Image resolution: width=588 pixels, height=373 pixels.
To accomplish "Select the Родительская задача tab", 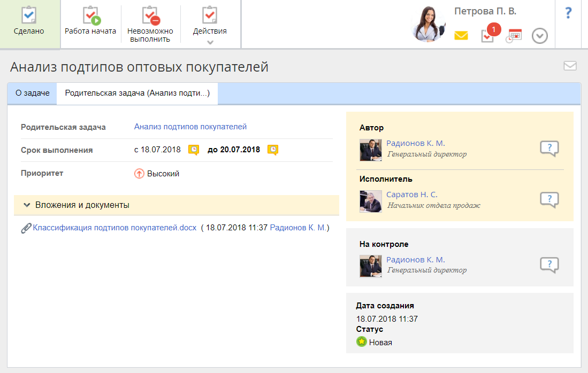I will (137, 93).
